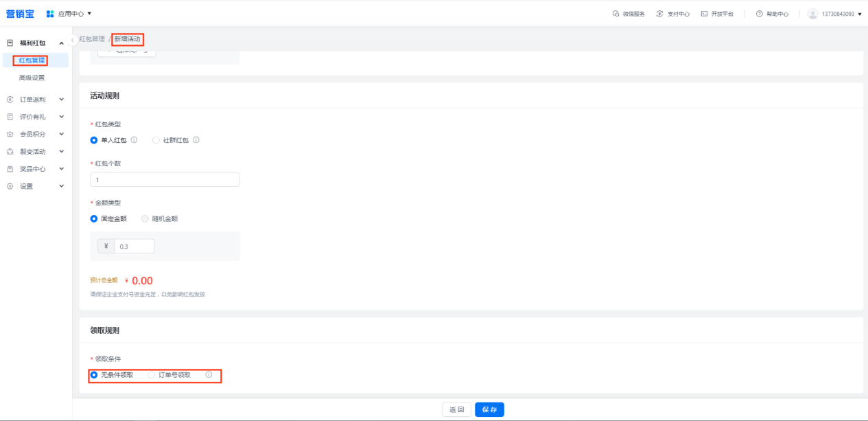Click the 红包个数 input field

(x=165, y=180)
